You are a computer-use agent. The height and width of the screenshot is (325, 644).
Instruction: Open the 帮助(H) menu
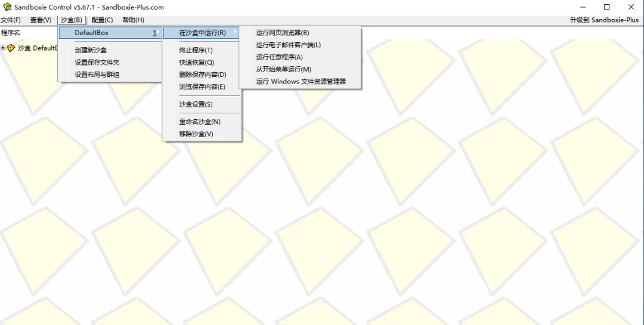click(133, 20)
